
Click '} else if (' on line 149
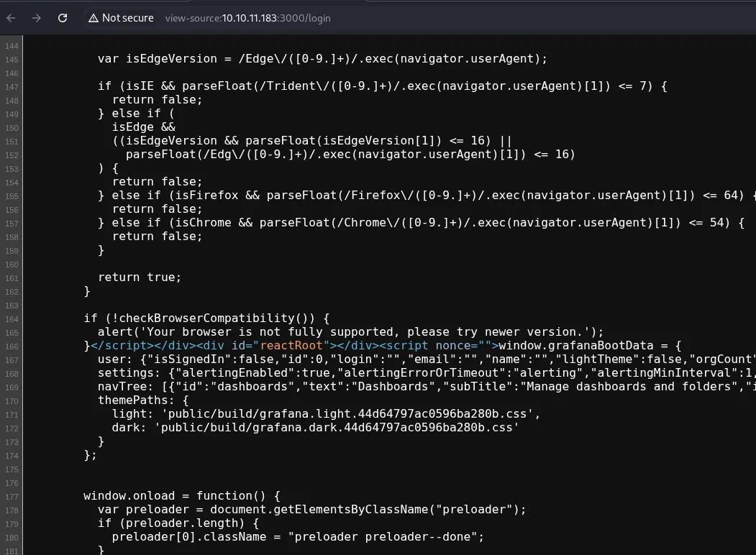click(136, 114)
